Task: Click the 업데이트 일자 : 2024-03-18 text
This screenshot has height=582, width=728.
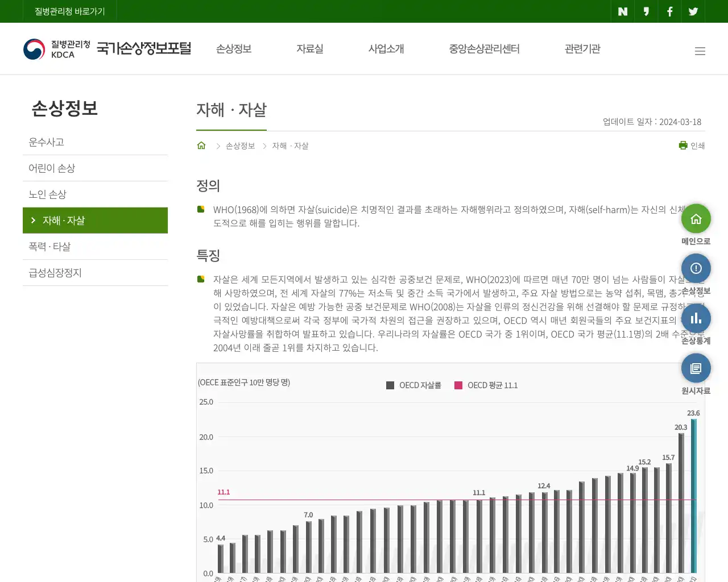Action: click(652, 122)
